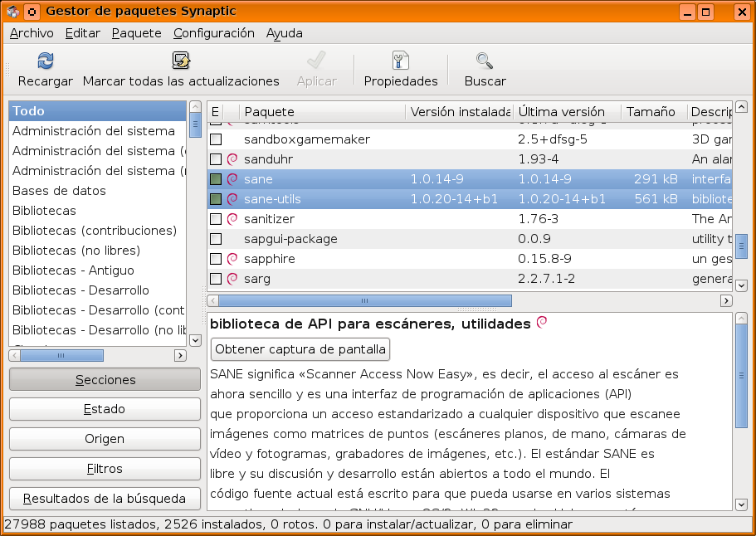Click the Origen button
The image size is (756, 536).
[x=105, y=439]
